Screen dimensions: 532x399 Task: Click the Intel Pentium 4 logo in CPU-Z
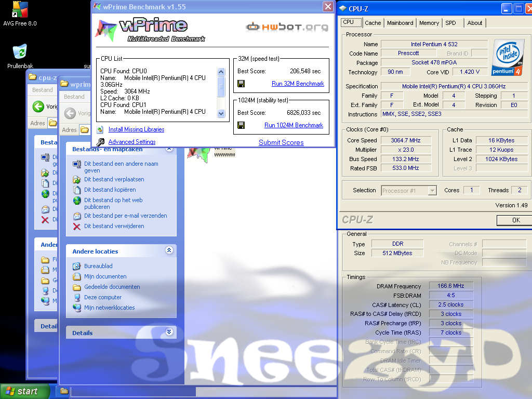pyautogui.click(x=507, y=57)
